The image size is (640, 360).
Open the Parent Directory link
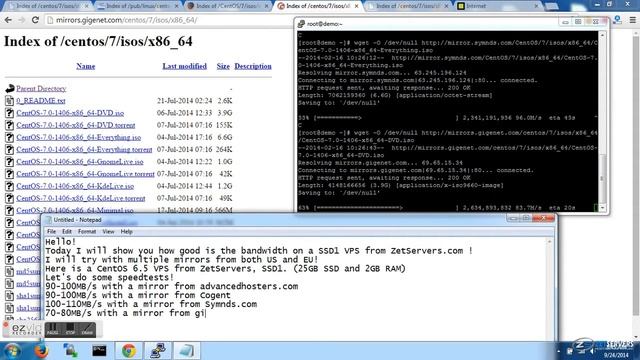click(x=41, y=88)
